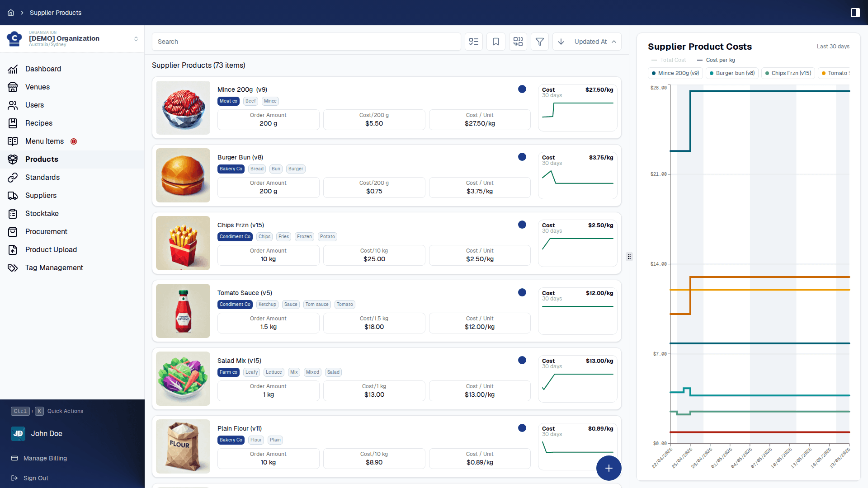Toggle Burger bun (v8) chart legend chip
The image size is (868, 488).
[732, 73]
